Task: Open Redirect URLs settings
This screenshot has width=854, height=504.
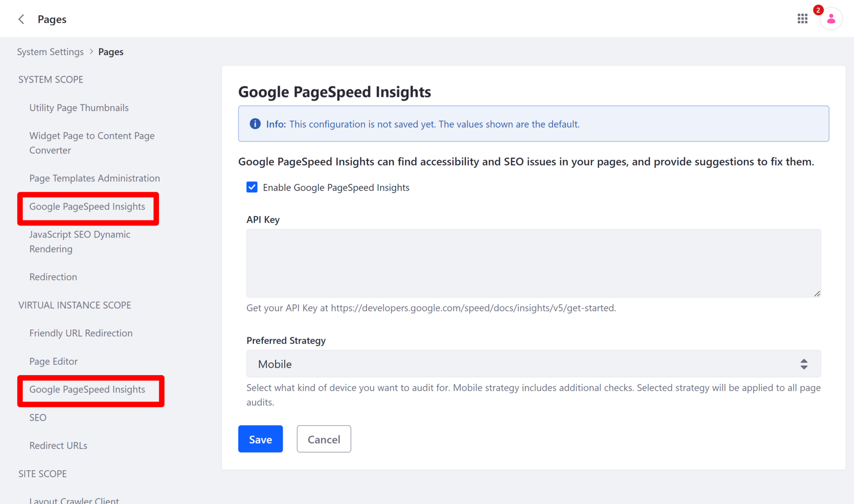Action: 58,445
